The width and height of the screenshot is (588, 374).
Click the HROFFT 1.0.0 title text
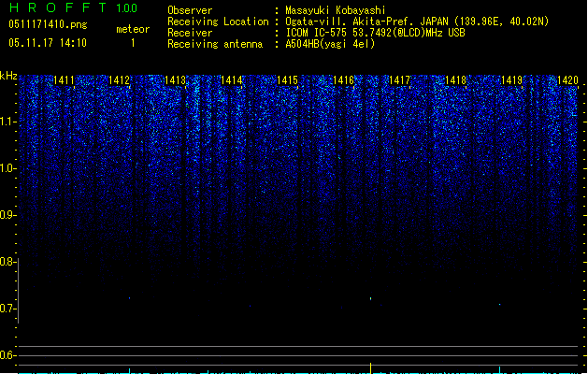[x=74, y=7]
